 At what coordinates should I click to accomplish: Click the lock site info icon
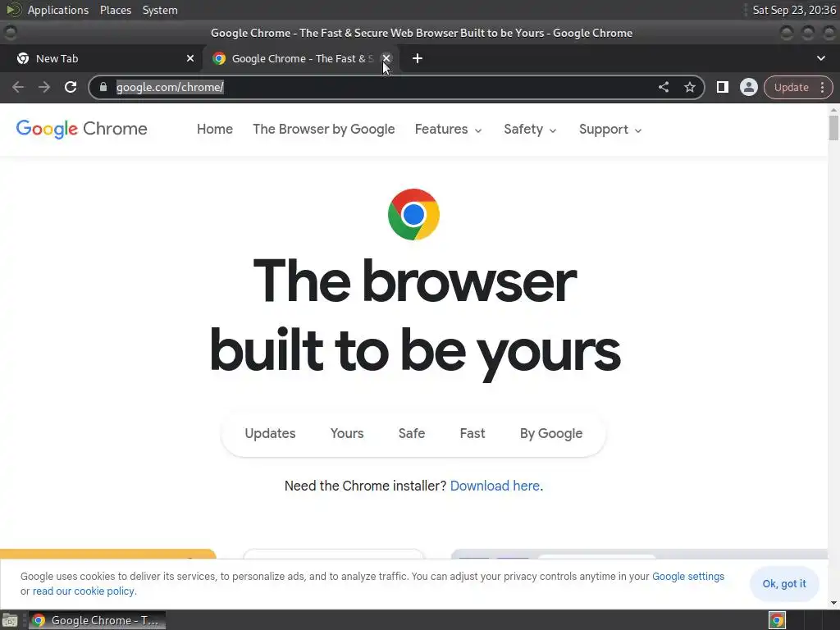point(103,87)
